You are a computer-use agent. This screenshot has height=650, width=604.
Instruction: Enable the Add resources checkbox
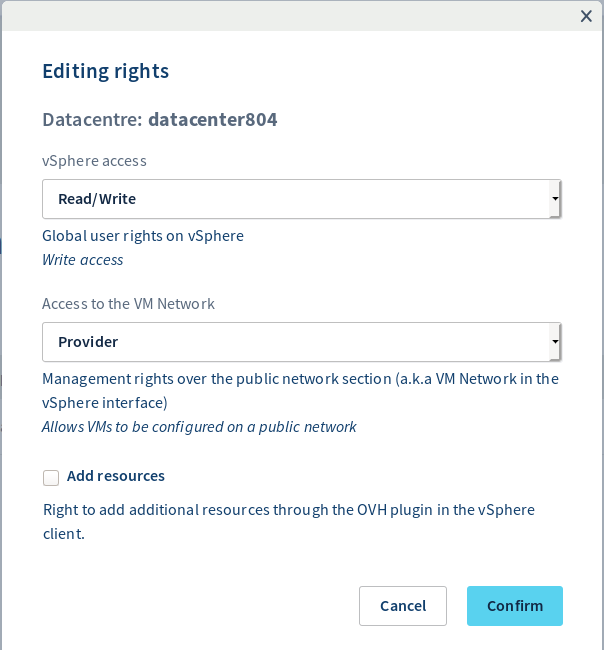tap(51, 477)
